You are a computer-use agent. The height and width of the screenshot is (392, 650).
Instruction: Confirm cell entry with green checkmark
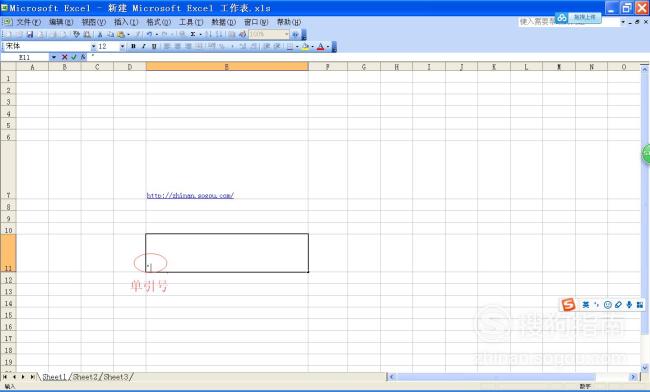click(74, 57)
